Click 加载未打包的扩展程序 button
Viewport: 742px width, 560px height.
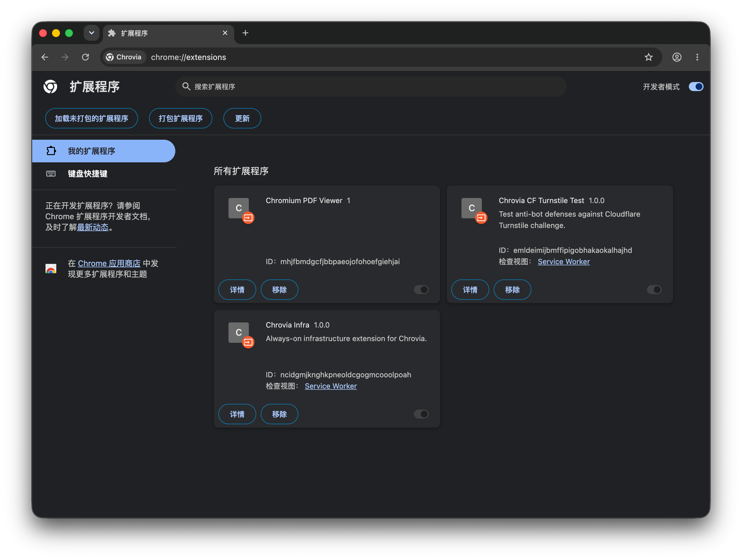(91, 119)
